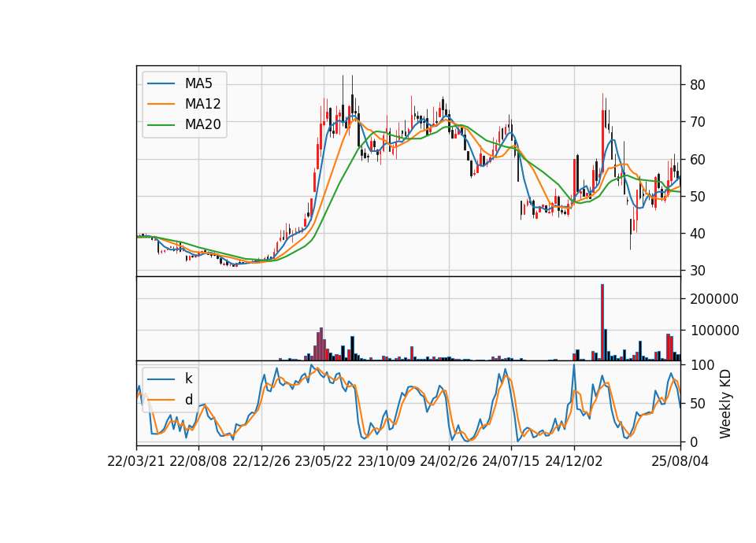Click the MA12 legend label

coord(202,104)
